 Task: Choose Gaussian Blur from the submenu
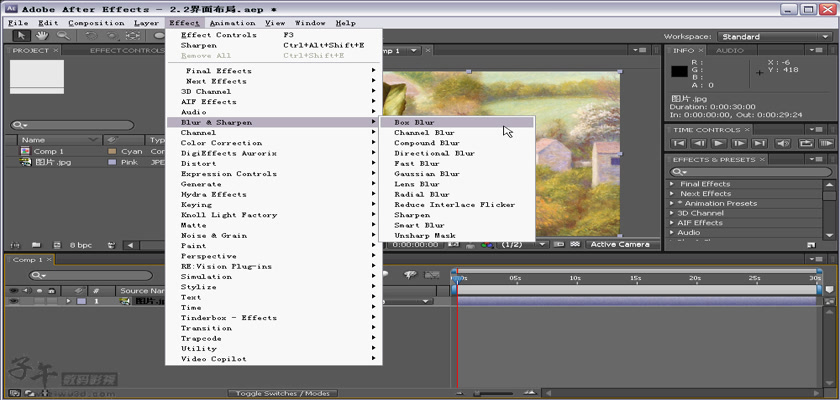coord(456,174)
